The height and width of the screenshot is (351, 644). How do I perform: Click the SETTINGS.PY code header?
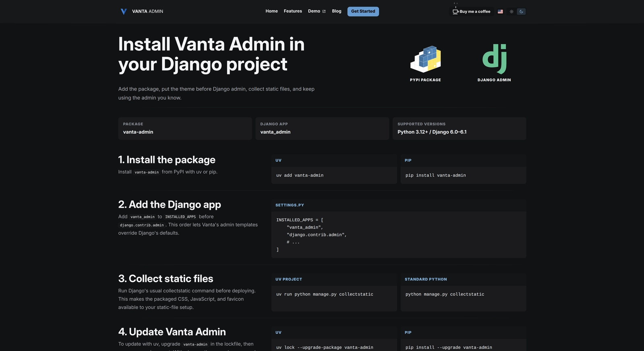tap(290, 205)
